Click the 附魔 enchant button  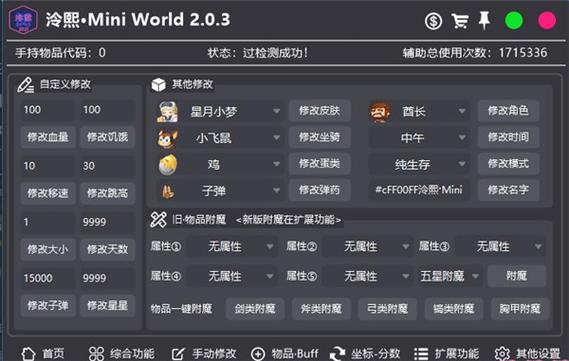point(516,276)
